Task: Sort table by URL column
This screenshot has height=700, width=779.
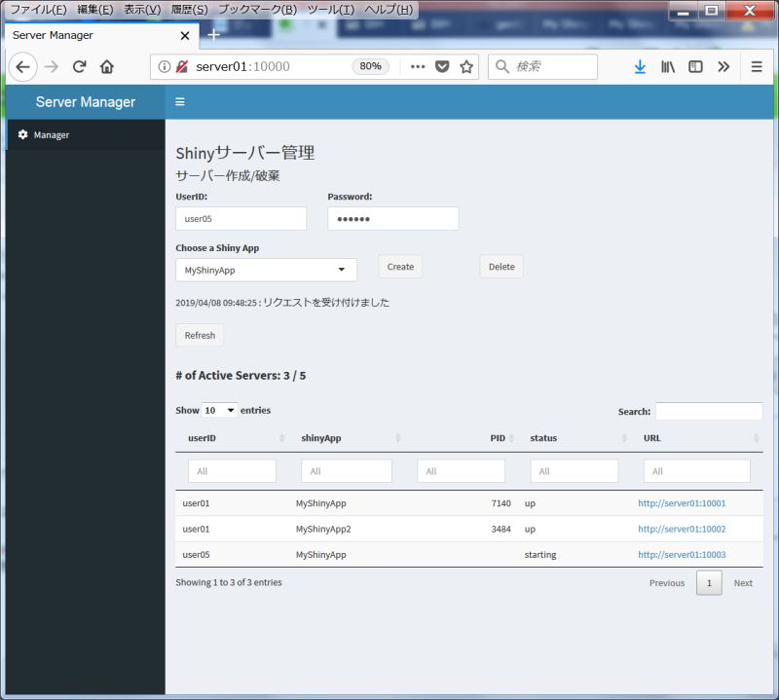Action: 697,438
